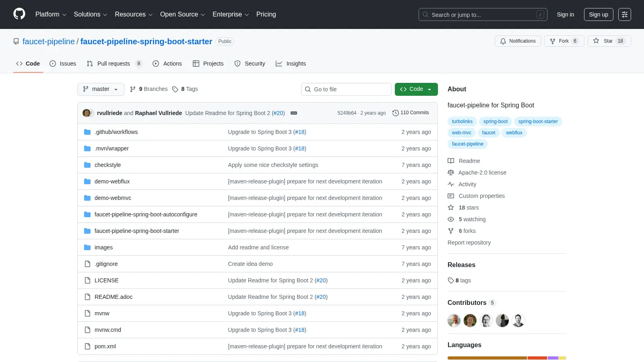Open the green Code dropdown button
Viewport: 644px width, 362px height.
click(x=416, y=89)
